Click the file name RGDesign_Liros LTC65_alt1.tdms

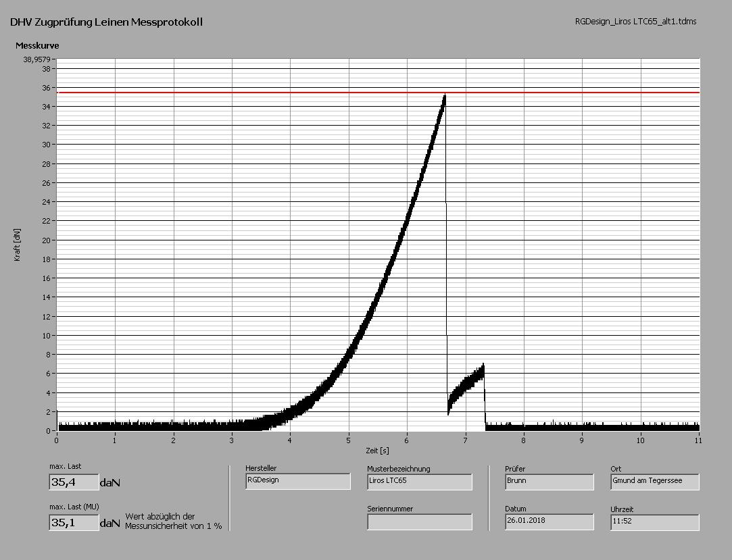tap(635, 22)
